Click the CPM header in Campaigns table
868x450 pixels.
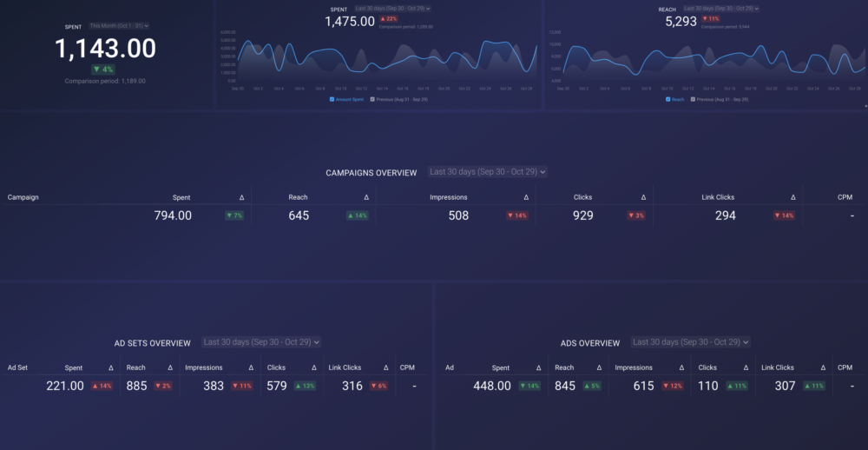pyautogui.click(x=845, y=197)
